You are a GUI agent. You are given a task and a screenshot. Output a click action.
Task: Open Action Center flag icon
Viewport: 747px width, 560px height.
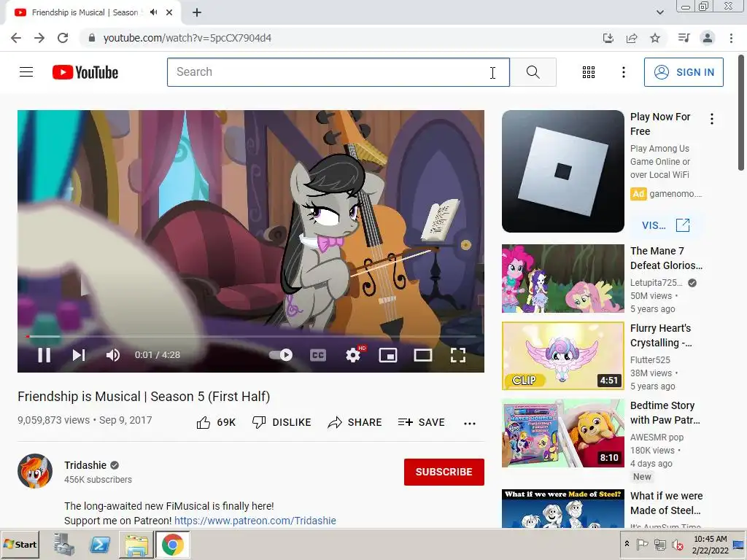642,544
